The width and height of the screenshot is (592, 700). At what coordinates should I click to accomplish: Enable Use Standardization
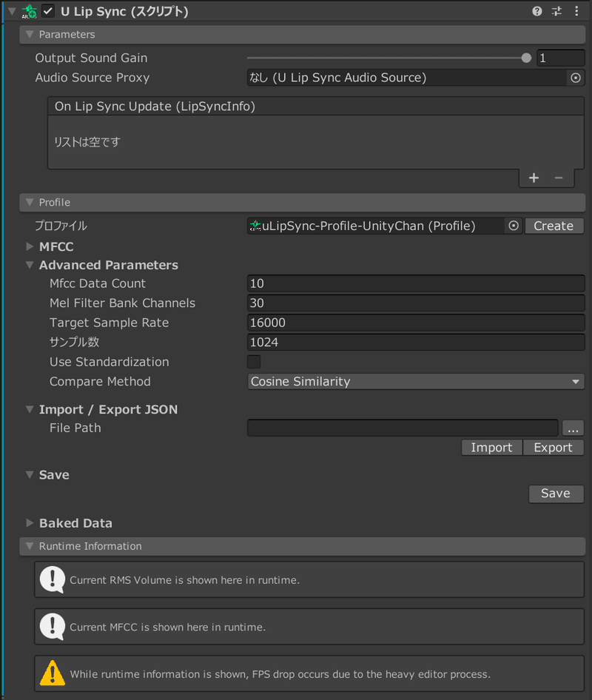click(x=253, y=362)
